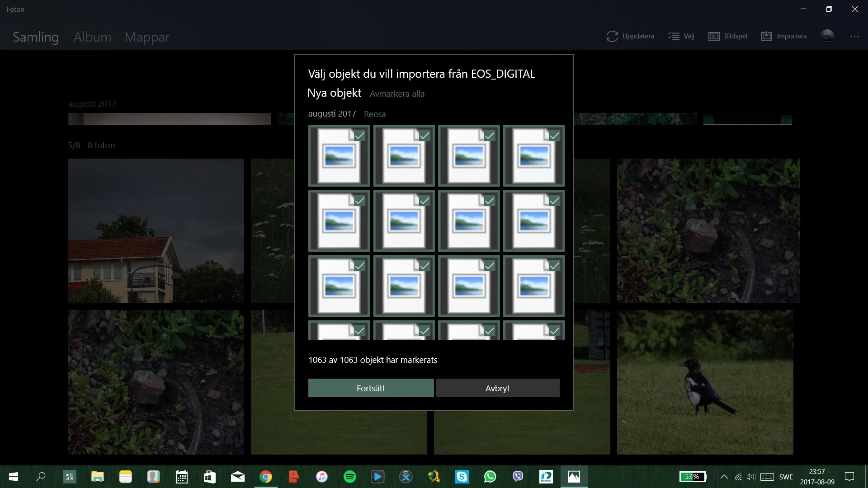Switch to the Album tab
868x488 pixels.
92,37
